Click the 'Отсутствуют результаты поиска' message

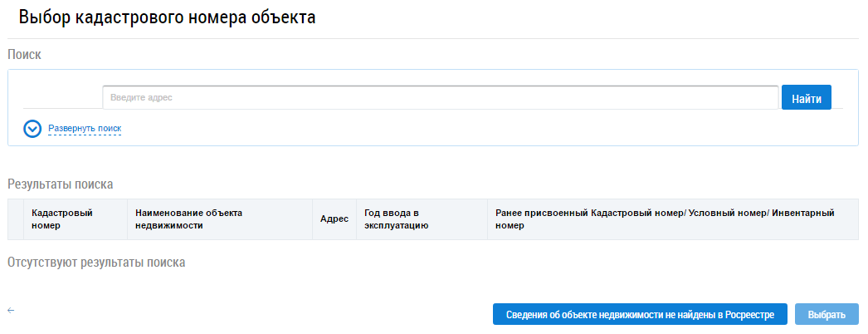tap(95, 263)
